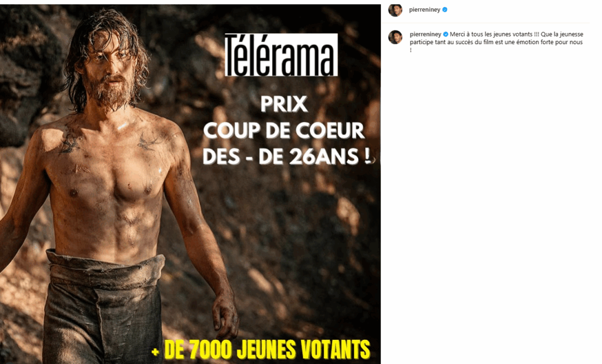Click the 'COUP DE COEUR' headline text
This screenshot has height=364, width=602.
tap(284, 131)
